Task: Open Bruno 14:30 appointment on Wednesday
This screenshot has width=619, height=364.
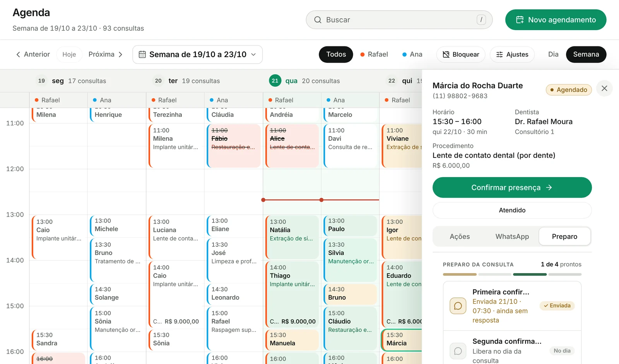Action: click(351, 294)
